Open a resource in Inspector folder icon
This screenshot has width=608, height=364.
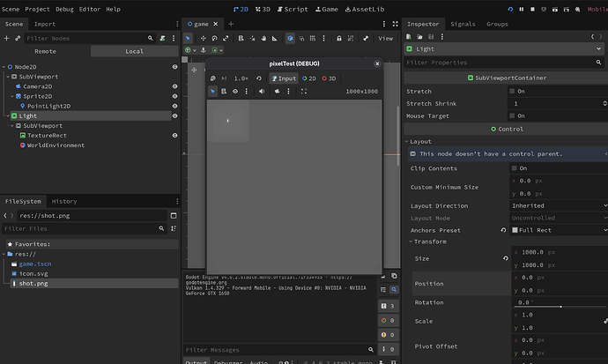[419, 36]
